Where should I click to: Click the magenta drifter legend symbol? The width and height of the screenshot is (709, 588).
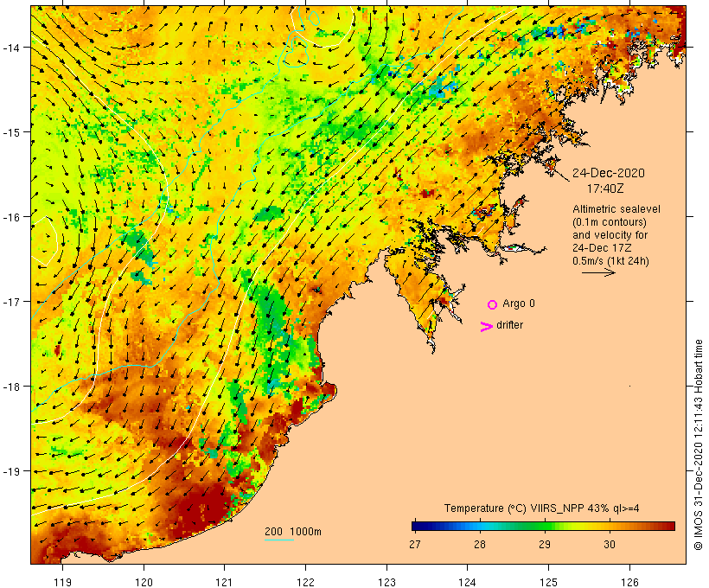(487, 327)
